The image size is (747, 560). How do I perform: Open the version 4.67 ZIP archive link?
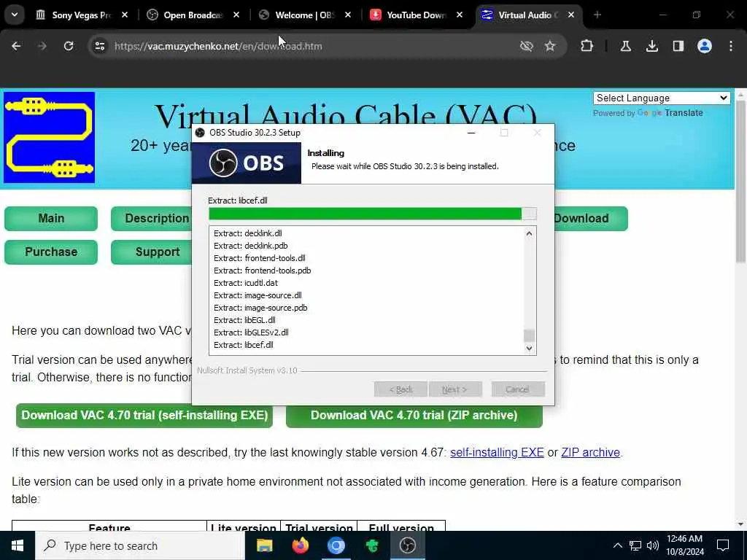point(590,452)
